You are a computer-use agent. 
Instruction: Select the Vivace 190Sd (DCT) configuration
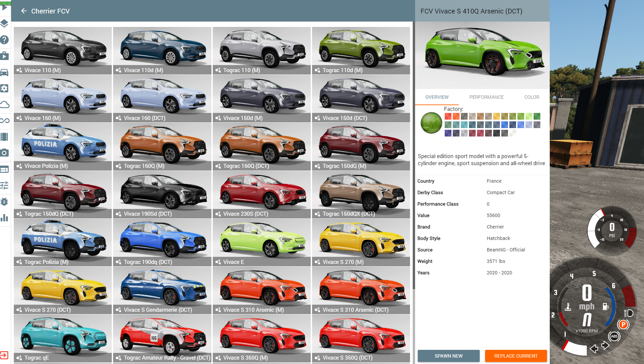coord(162,194)
